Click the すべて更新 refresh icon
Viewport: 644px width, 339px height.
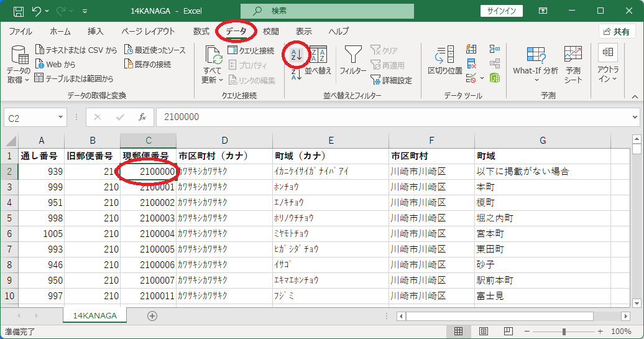pyautogui.click(x=213, y=55)
